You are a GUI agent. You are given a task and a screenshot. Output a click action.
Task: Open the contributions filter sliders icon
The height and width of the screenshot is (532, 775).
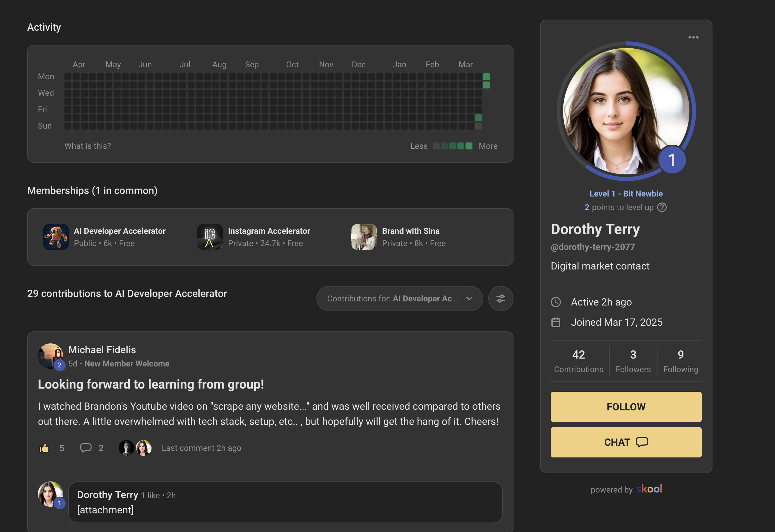point(501,299)
